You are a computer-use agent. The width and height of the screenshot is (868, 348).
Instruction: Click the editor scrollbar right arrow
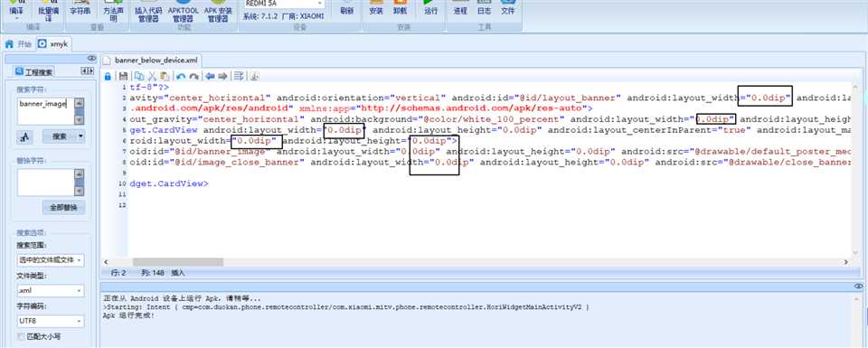pyautogui.click(x=846, y=262)
